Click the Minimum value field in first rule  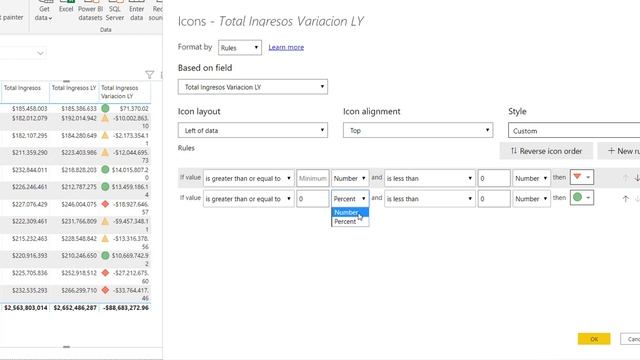[312, 178]
